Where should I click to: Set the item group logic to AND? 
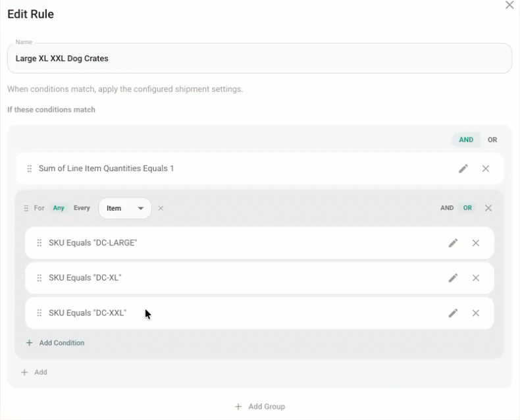447,208
